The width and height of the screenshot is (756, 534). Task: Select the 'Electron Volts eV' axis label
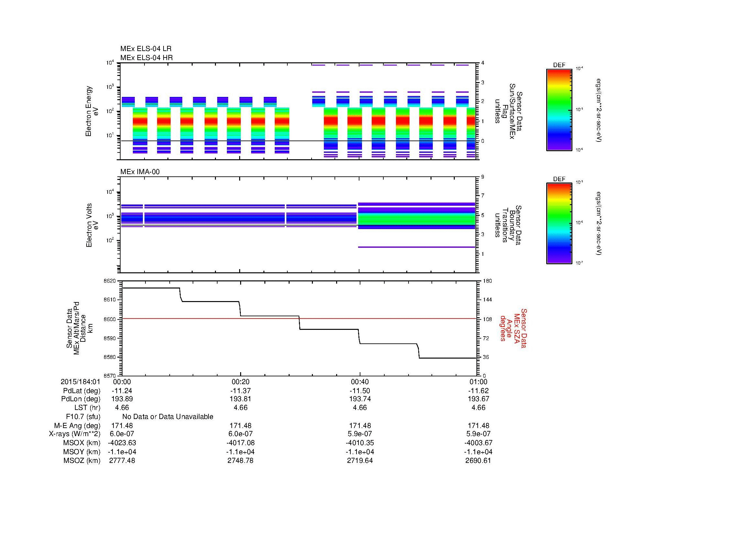point(92,225)
